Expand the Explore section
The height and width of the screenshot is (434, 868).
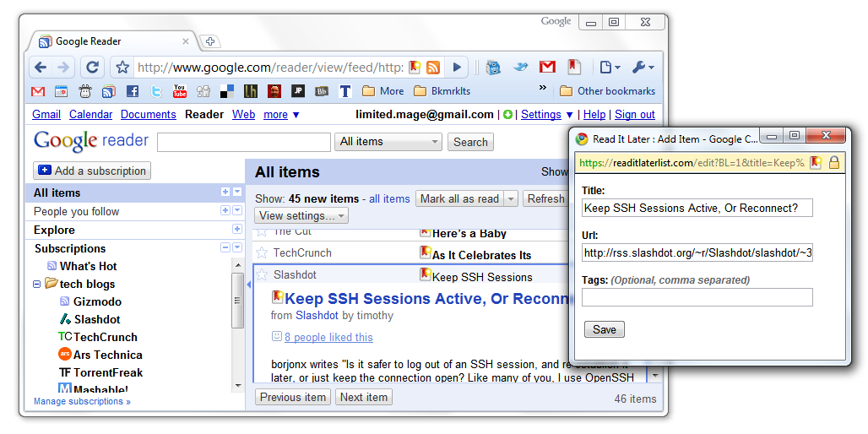point(237,229)
